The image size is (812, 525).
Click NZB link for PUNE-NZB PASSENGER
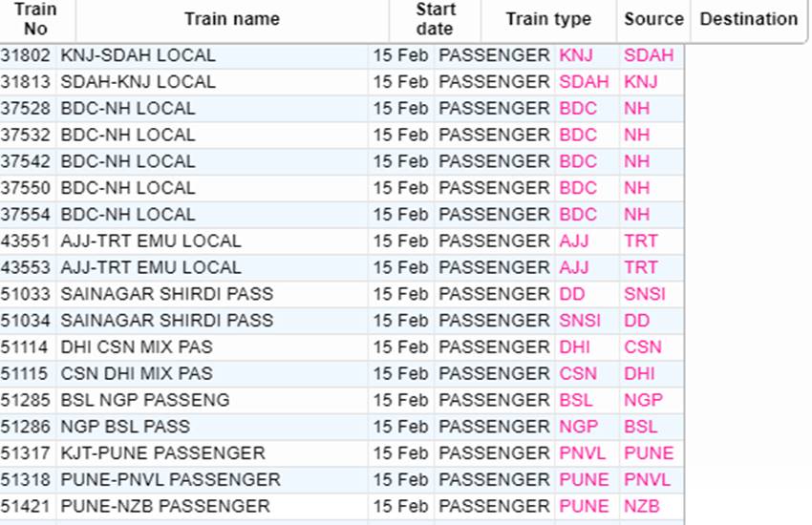tap(640, 505)
